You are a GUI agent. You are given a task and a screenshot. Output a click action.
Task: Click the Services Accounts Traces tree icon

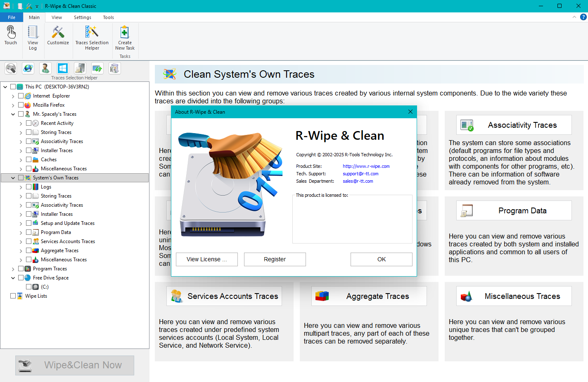36,241
